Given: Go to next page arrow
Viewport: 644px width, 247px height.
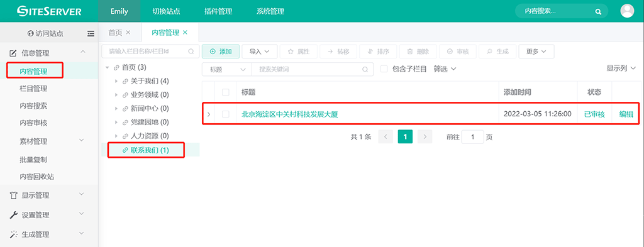Looking at the screenshot, I should [x=425, y=136].
